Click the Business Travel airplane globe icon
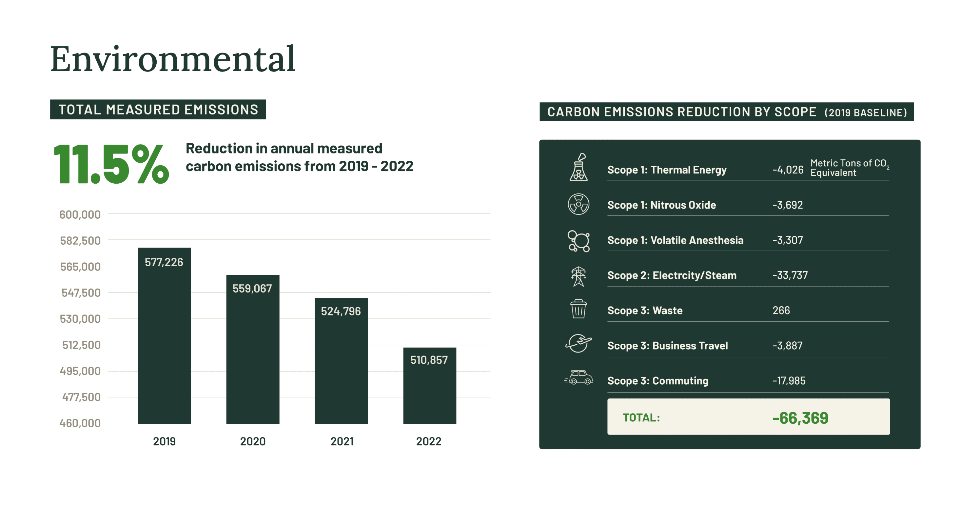This screenshot has width=980, height=505. 578,343
